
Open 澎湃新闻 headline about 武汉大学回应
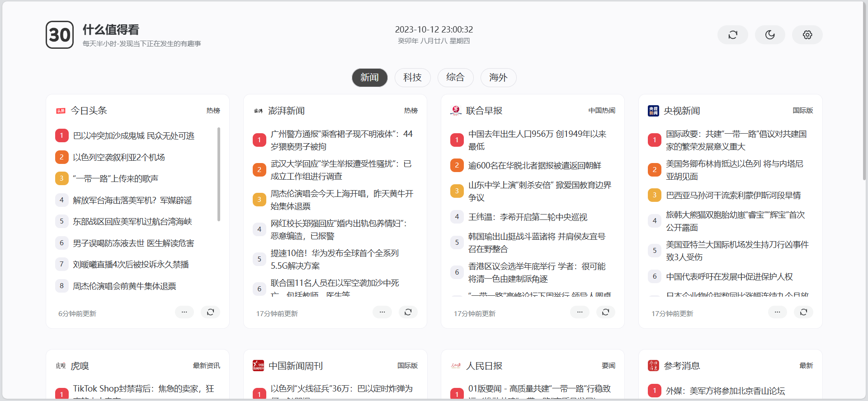pyautogui.click(x=341, y=170)
